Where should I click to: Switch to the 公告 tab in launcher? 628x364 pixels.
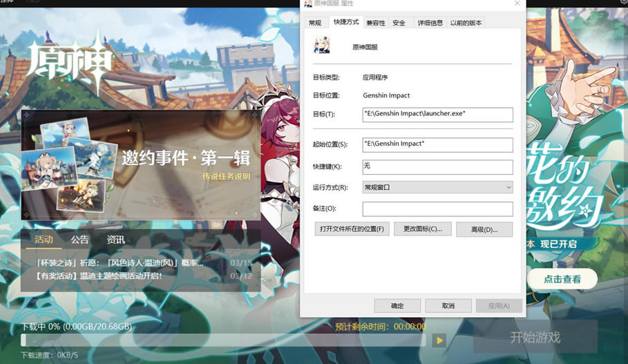tap(80, 240)
